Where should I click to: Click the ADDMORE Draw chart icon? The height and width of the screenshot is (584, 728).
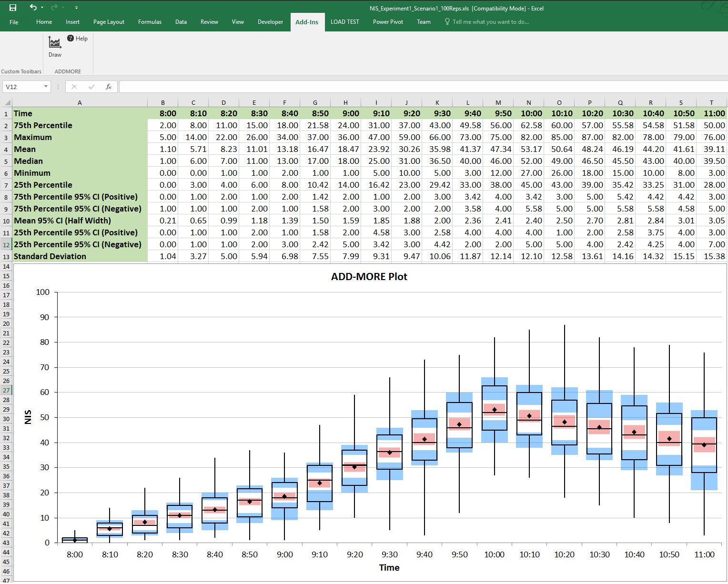55,43
